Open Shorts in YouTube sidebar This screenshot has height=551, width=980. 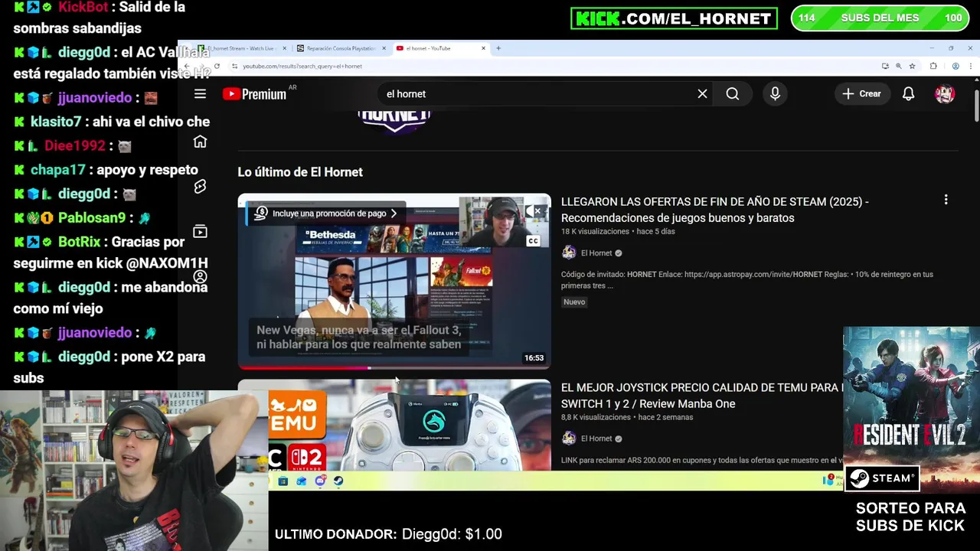pyautogui.click(x=200, y=187)
